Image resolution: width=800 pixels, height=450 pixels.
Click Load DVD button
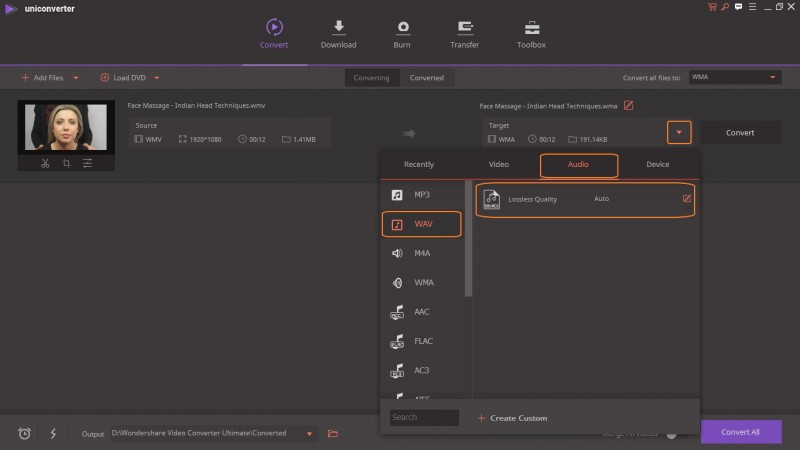point(123,78)
